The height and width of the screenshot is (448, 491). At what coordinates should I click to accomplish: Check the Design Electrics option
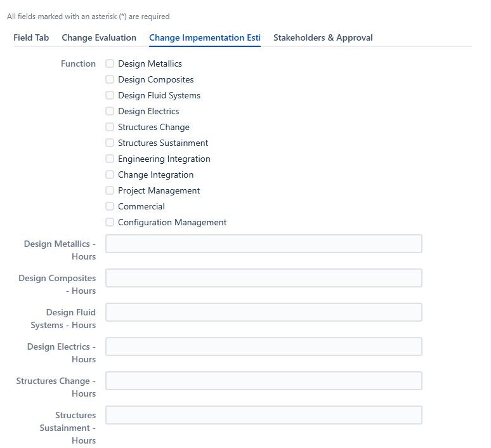[x=110, y=111]
